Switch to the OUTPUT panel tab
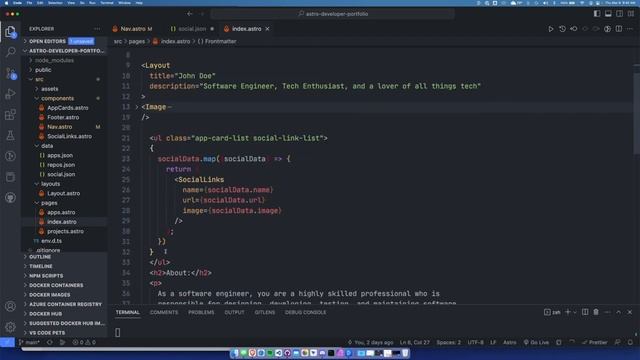 234,312
